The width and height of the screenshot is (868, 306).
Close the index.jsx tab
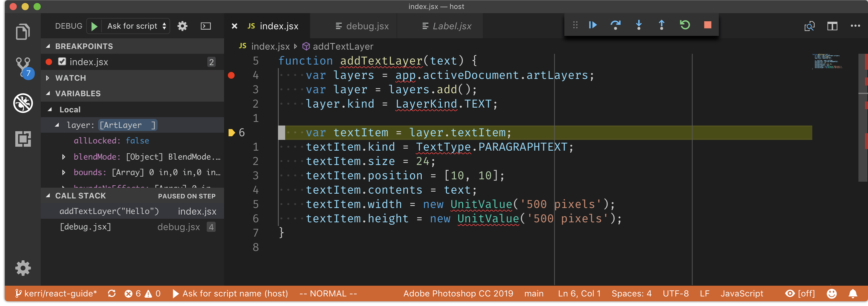coord(234,26)
